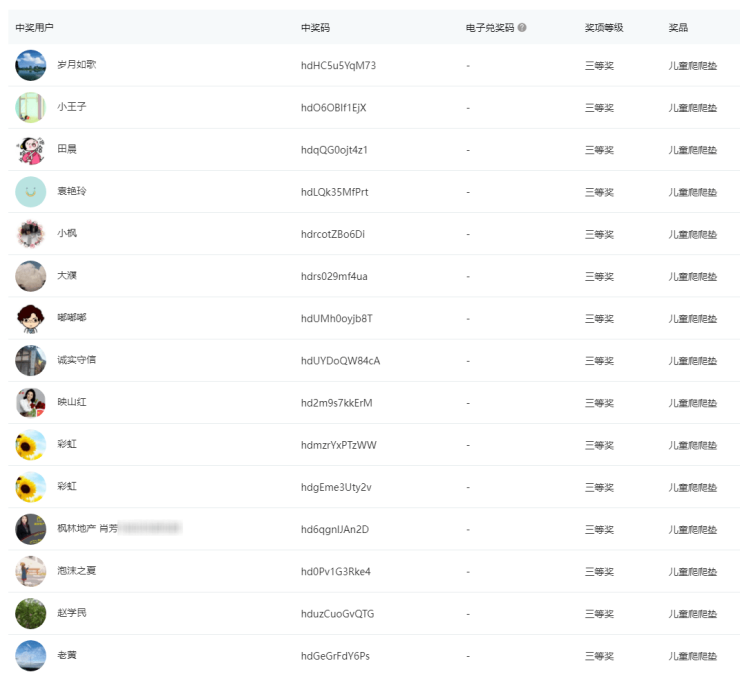Click the 电子兑奖码 column header text

490,27
